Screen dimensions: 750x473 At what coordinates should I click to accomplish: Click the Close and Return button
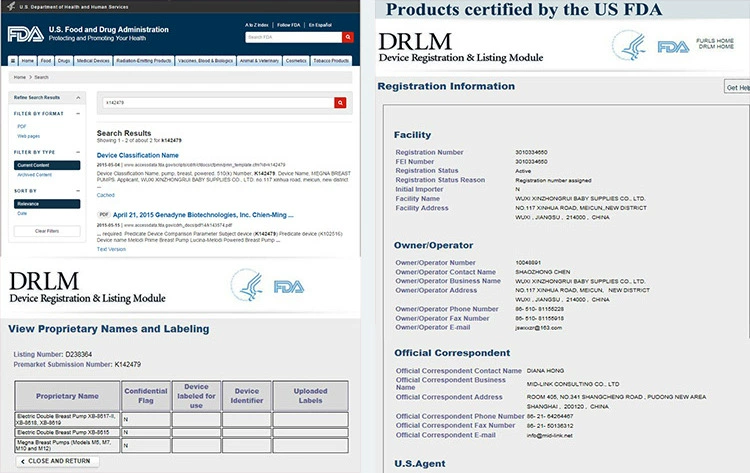click(57, 462)
